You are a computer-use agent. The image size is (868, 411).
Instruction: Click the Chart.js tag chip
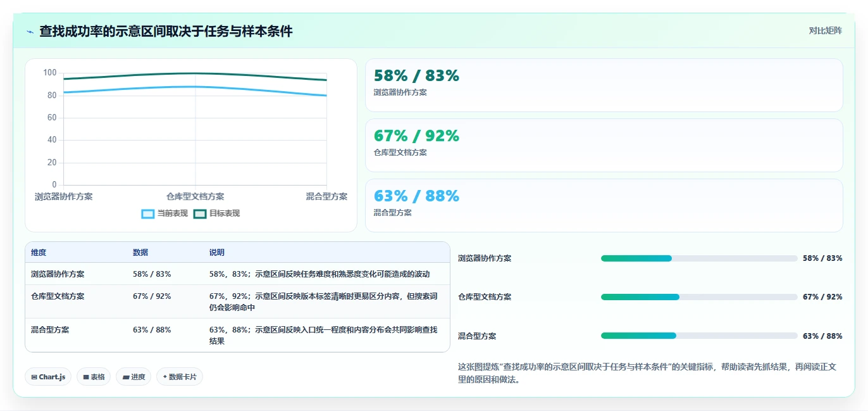pos(48,377)
